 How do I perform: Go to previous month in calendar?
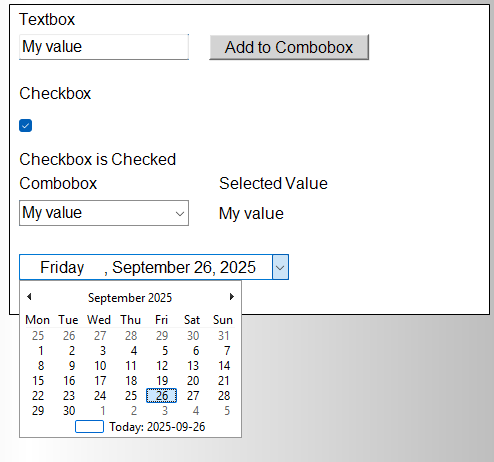pyautogui.click(x=29, y=296)
